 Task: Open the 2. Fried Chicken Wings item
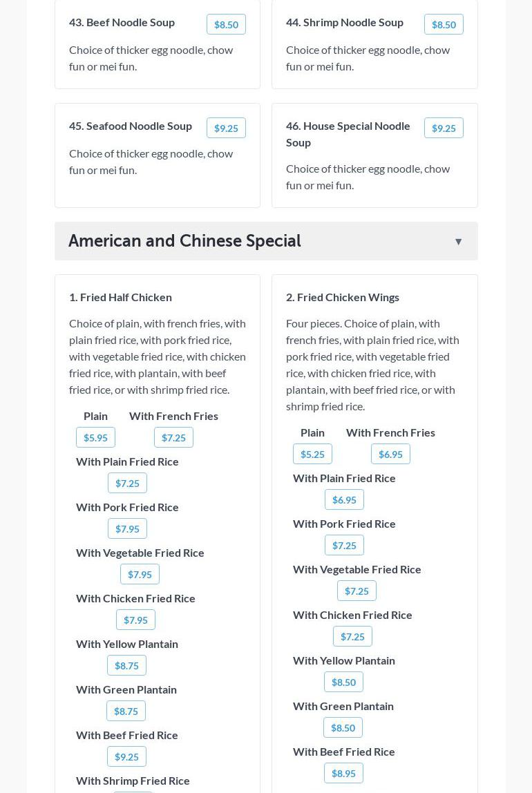point(343,297)
